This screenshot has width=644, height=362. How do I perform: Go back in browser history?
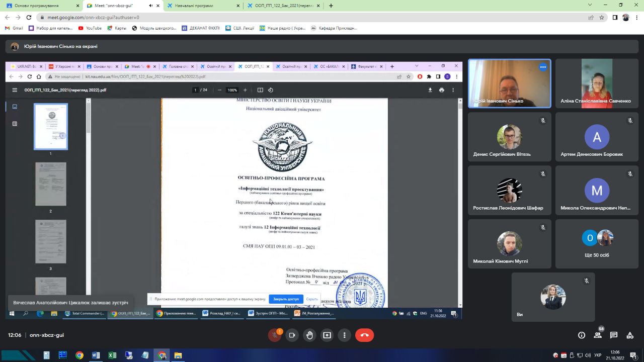[7, 17]
